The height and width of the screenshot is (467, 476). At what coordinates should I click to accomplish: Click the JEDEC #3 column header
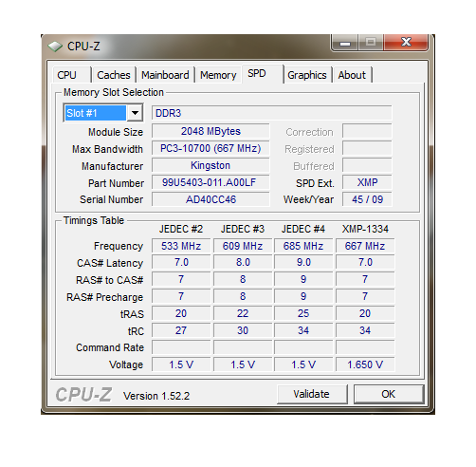[x=243, y=229]
